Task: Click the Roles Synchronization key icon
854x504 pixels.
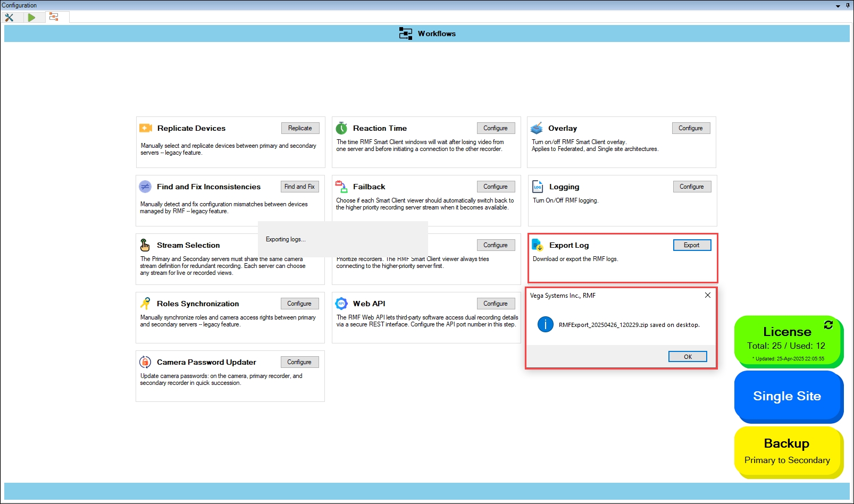Action: click(x=145, y=304)
